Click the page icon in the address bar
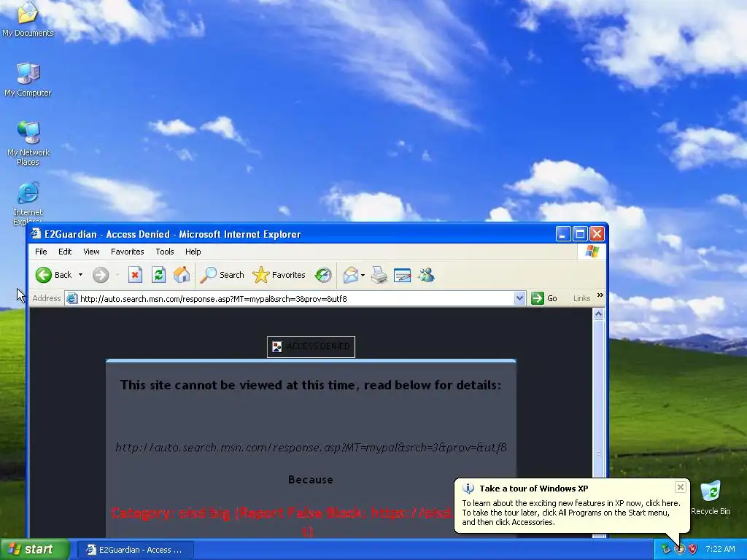Screen dimensions: 747x560 tap(72, 298)
